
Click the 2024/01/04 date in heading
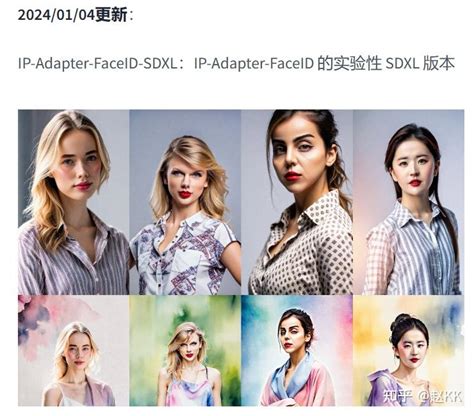click(56, 15)
